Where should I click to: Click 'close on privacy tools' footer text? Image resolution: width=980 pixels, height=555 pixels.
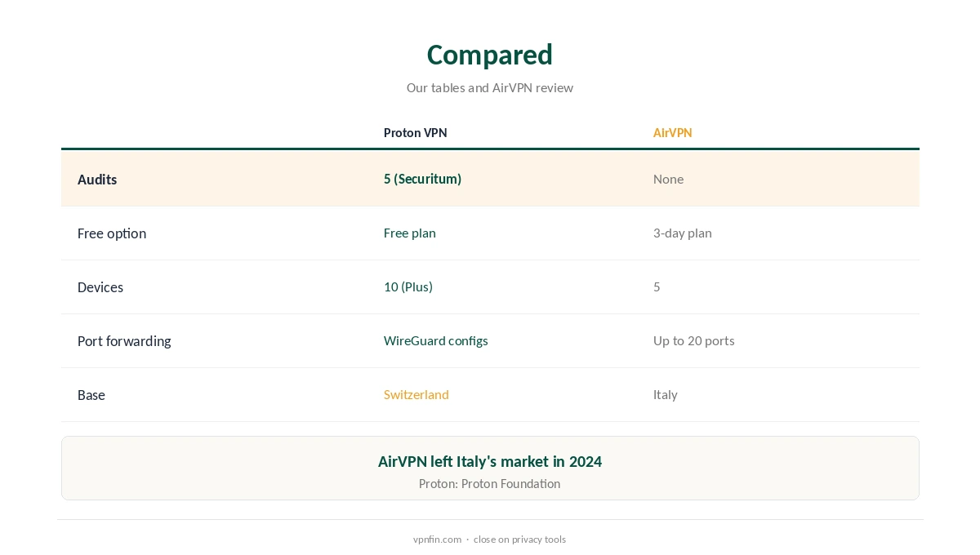(x=519, y=539)
